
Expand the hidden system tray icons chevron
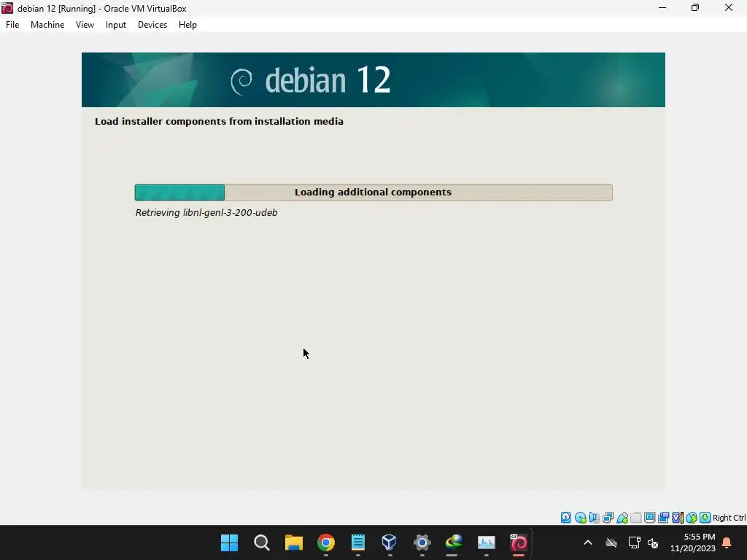click(x=588, y=542)
